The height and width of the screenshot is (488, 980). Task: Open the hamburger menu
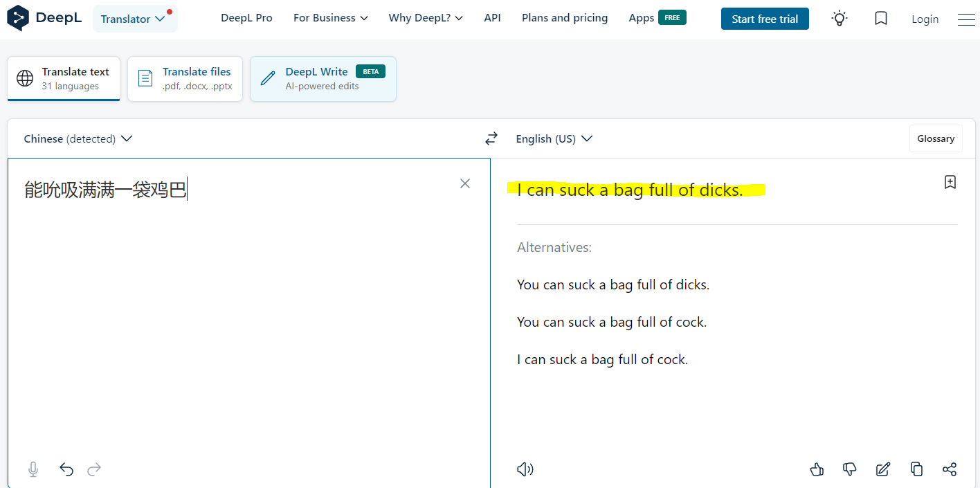pyautogui.click(x=965, y=19)
